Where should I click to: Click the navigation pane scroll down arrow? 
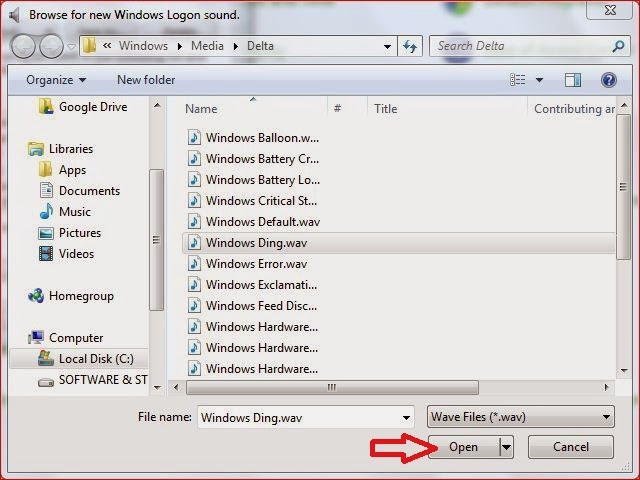click(157, 387)
